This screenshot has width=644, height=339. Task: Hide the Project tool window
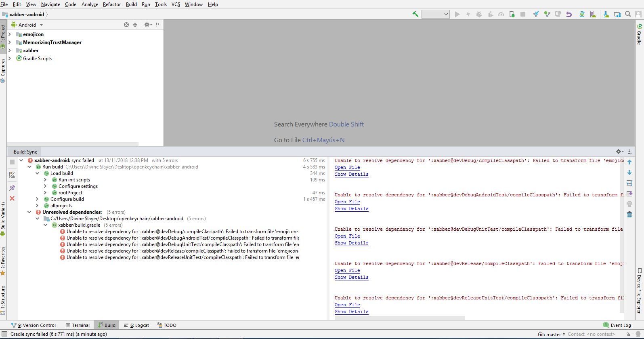[x=158, y=25]
